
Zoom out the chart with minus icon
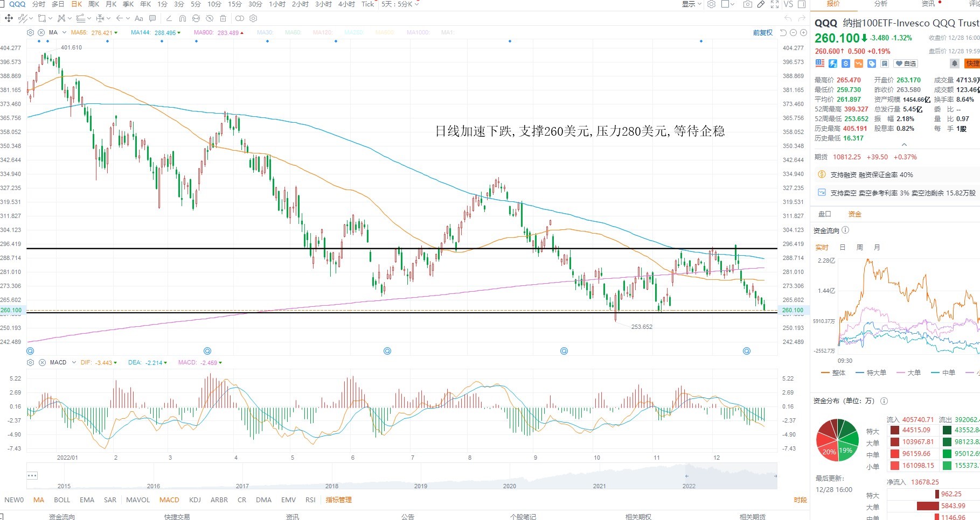(794, 33)
